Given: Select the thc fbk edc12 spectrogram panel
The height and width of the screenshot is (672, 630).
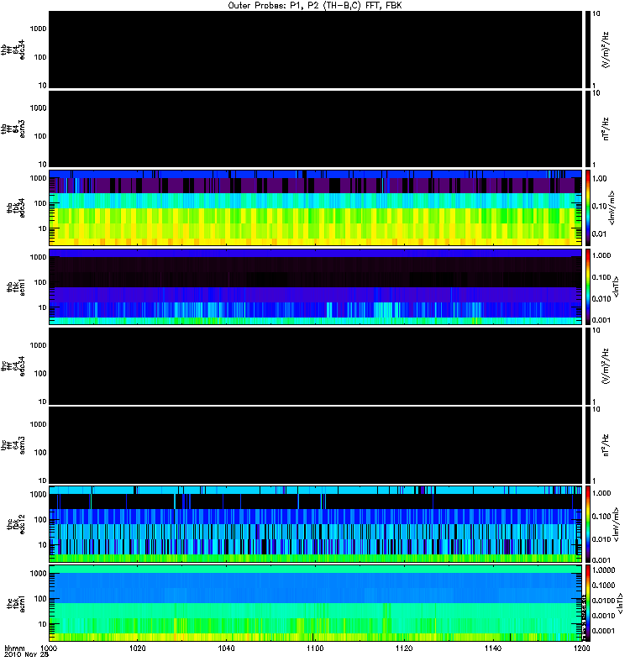Looking at the screenshot, I should (315, 524).
